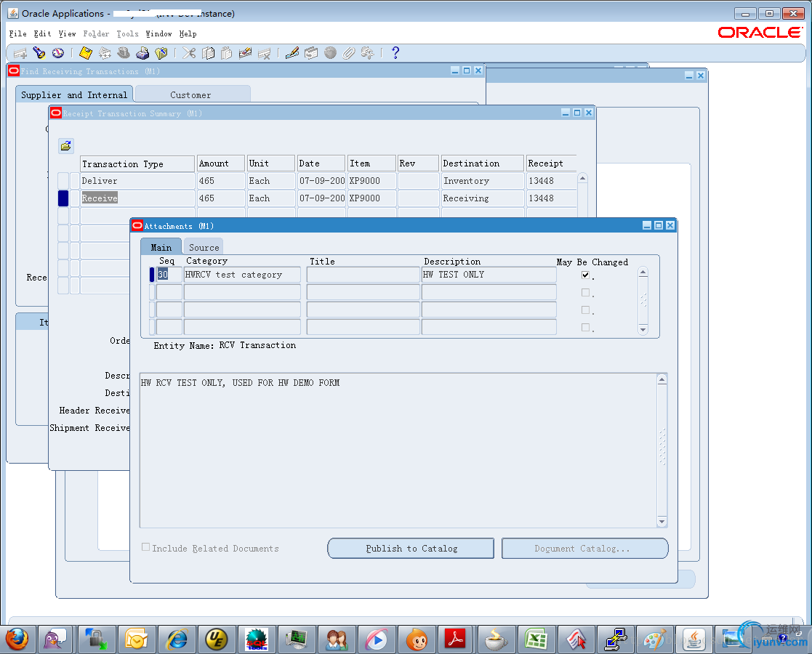812x654 pixels.
Task: Click the Seq field containing 30
Action: pyautogui.click(x=169, y=275)
